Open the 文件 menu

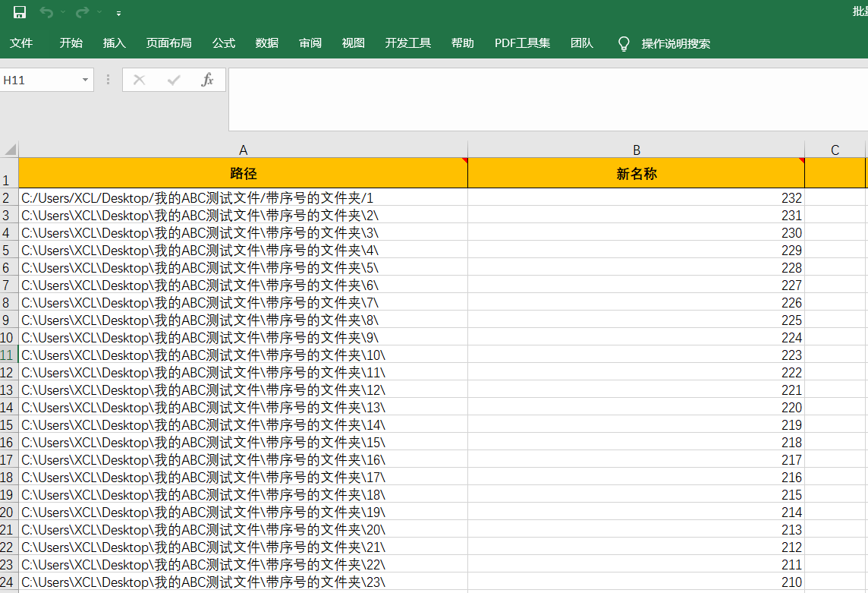[22, 43]
